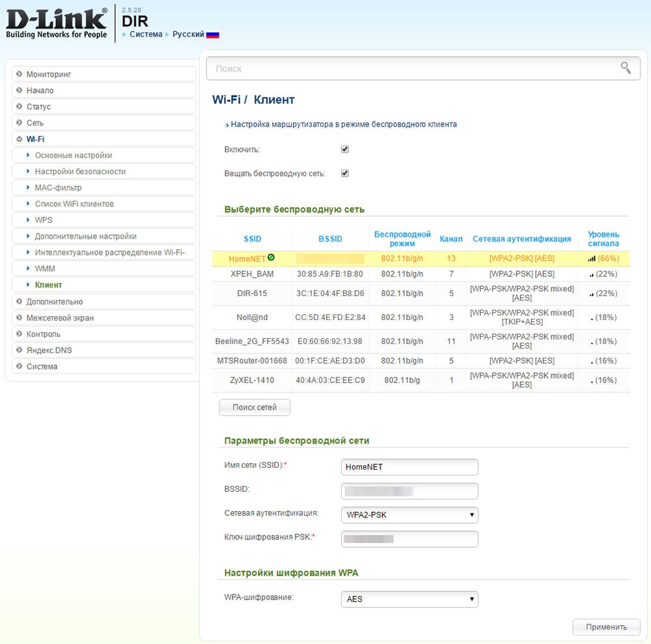The width and height of the screenshot is (651, 644).
Task: Open Основные настройки Wi-Fi page
Action: point(104,155)
